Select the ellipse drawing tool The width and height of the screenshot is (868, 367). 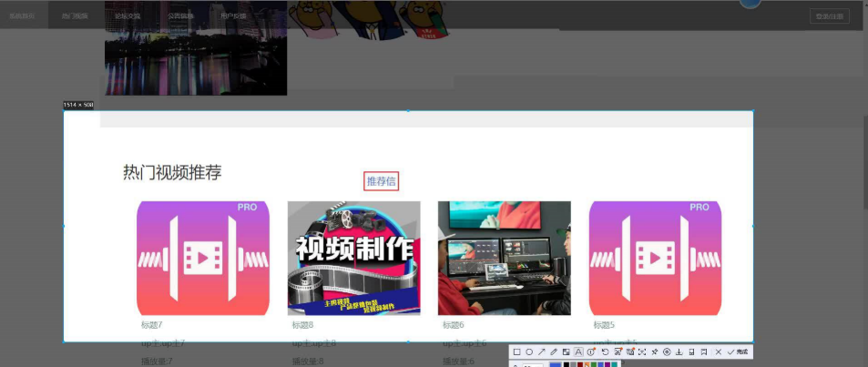click(529, 352)
